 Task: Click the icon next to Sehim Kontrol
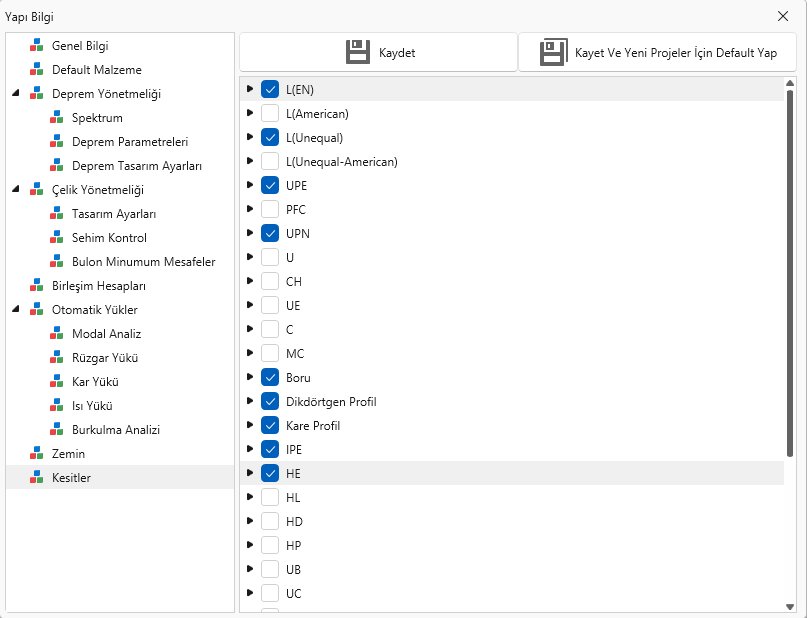click(57, 238)
